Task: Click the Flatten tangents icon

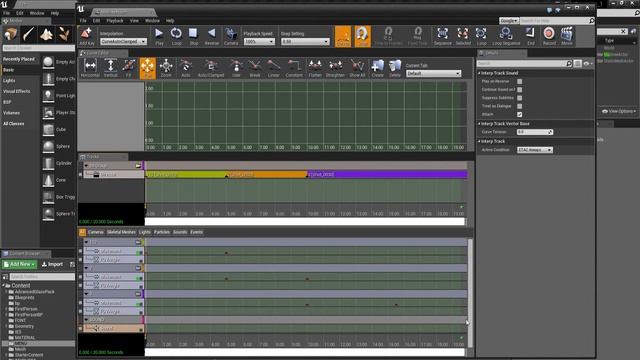Action: (315, 68)
